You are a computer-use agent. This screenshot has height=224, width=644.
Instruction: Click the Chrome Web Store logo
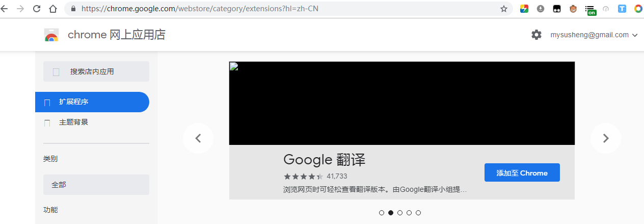(51, 35)
